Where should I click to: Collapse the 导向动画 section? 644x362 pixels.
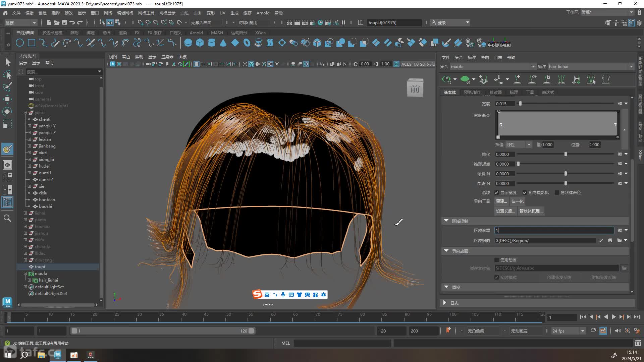coord(446,251)
